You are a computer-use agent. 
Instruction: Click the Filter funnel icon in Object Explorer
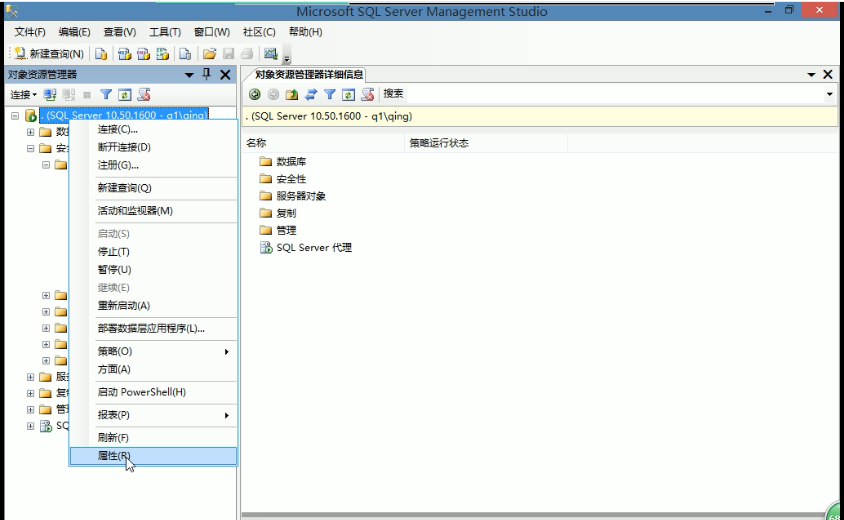pos(106,95)
